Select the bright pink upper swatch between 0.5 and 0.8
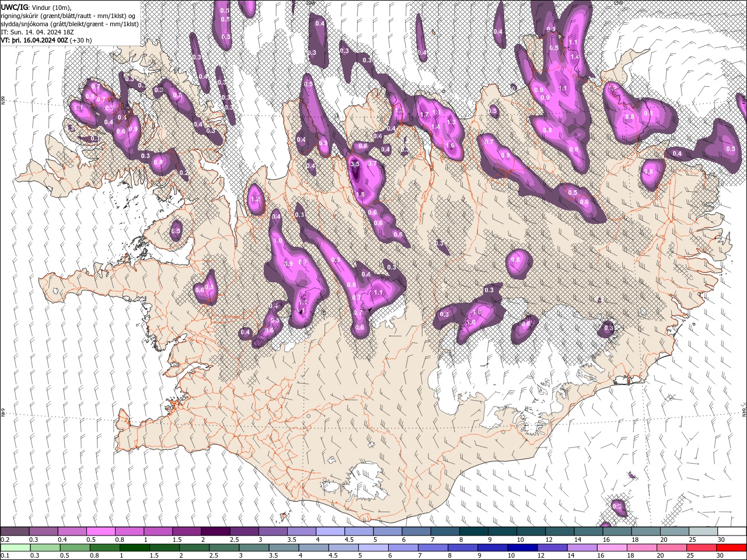This screenshot has height=560, width=747. point(101,531)
